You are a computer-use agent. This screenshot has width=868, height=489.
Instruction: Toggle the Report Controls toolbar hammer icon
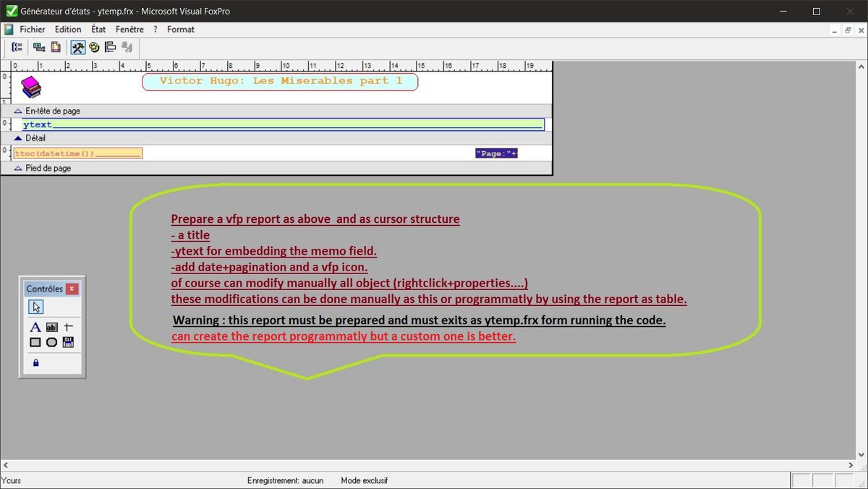pos(77,48)
